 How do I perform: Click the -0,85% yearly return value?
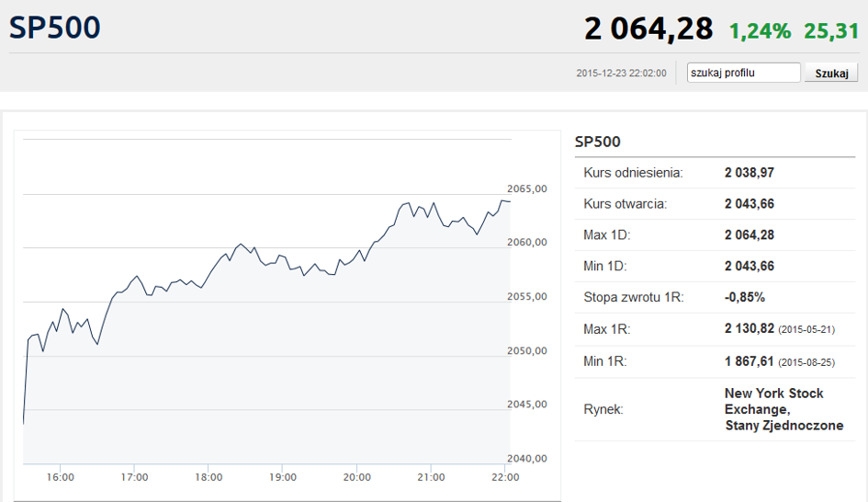pos(745,298)
